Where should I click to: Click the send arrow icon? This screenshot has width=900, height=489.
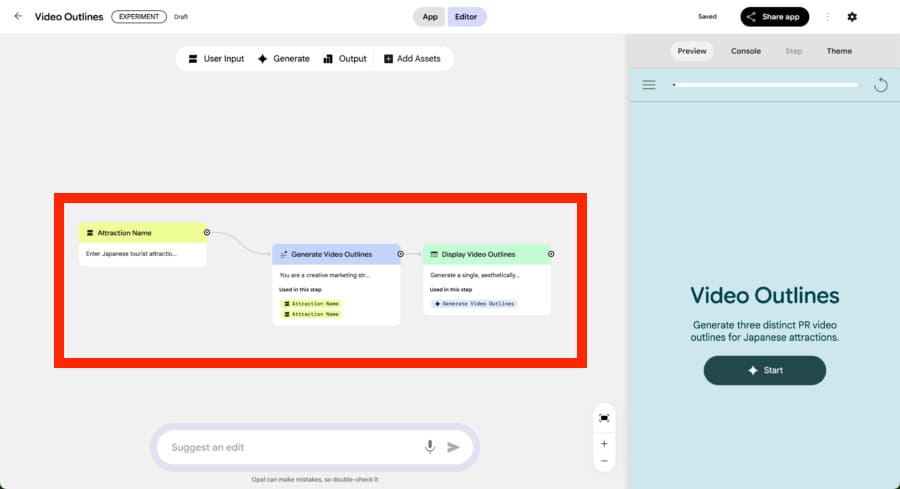click(453, 447)
